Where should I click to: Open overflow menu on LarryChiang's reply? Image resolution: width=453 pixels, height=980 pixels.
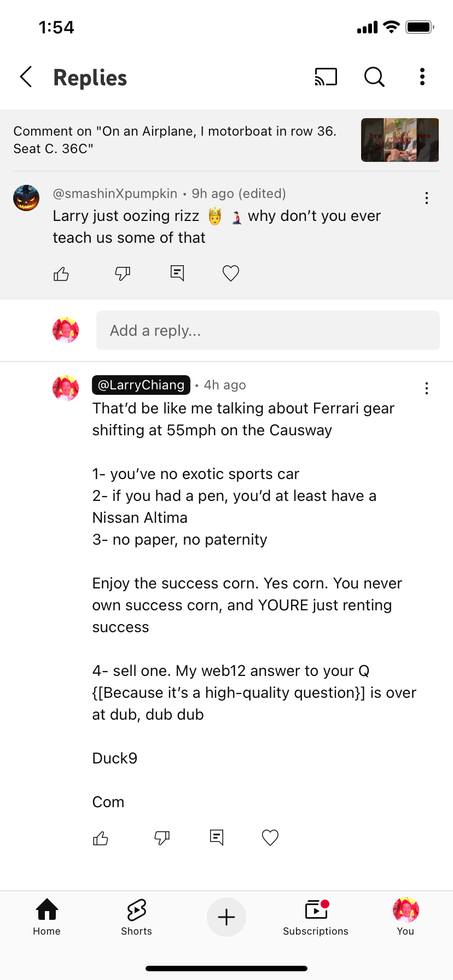(426, 388)
